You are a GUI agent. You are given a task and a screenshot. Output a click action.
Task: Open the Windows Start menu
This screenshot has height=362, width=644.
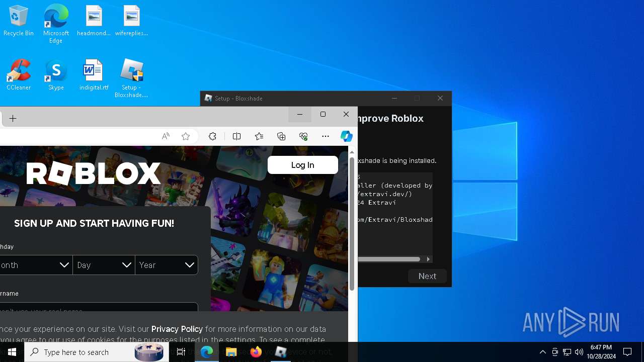[x=12, y=352]
